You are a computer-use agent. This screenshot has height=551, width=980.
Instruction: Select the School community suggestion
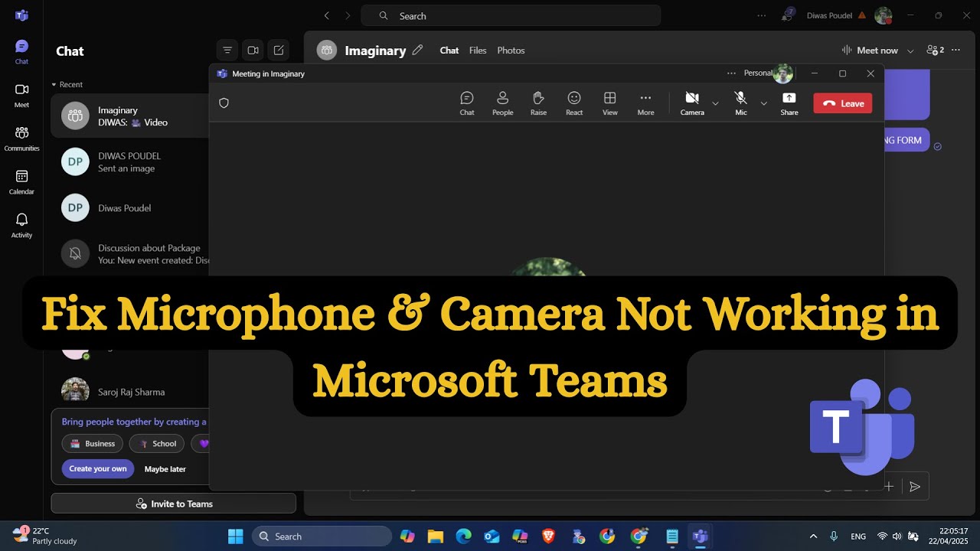158,443
